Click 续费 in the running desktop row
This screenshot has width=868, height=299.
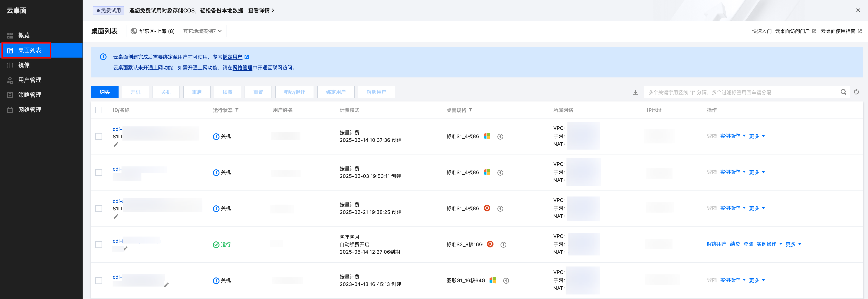(x=735, y=244)
